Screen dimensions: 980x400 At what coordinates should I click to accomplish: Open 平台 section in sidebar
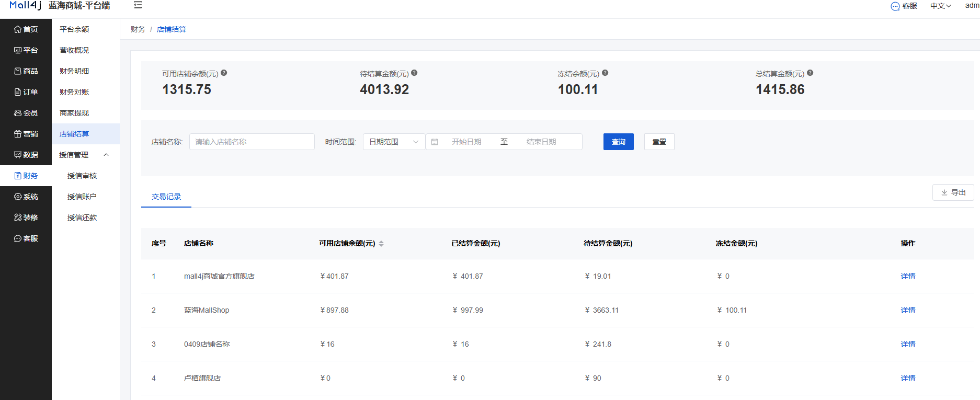[x=26, y=50]
